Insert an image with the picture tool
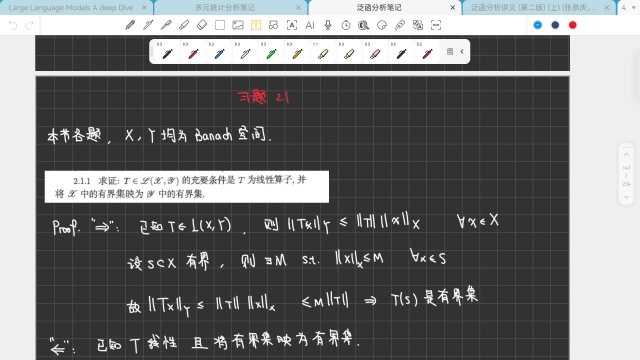 [238, 25]
